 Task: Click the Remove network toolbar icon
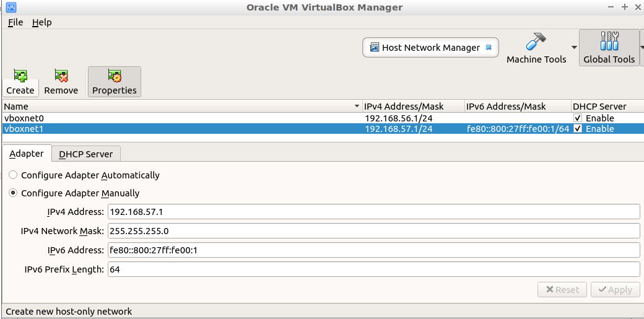point(61,76)
